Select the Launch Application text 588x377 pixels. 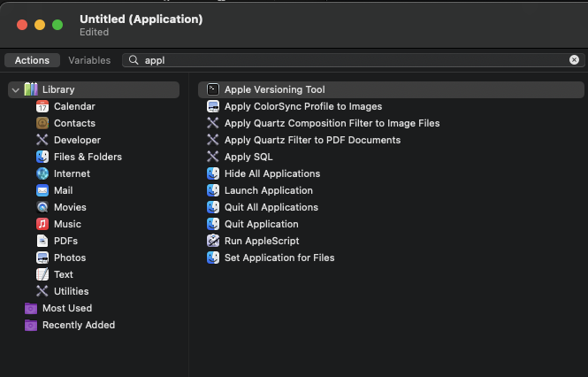pos(269,190)
